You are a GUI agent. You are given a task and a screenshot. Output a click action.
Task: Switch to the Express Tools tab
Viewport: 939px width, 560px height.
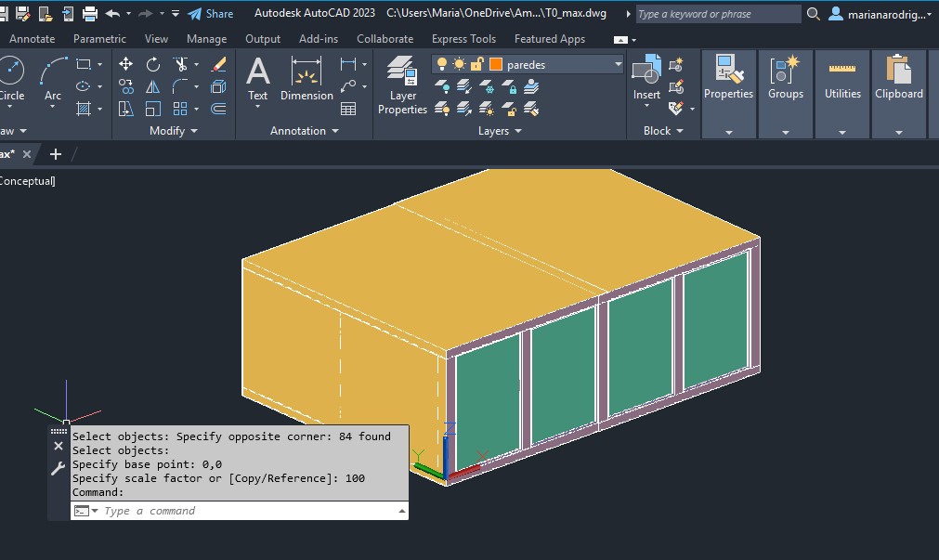pyautogui.click(x=463, y=39)
